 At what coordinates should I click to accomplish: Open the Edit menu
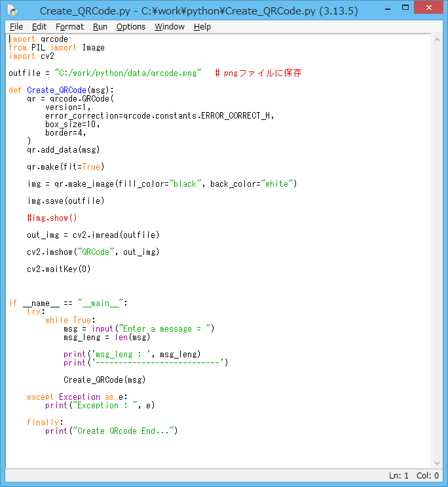(x=39, y=26)
